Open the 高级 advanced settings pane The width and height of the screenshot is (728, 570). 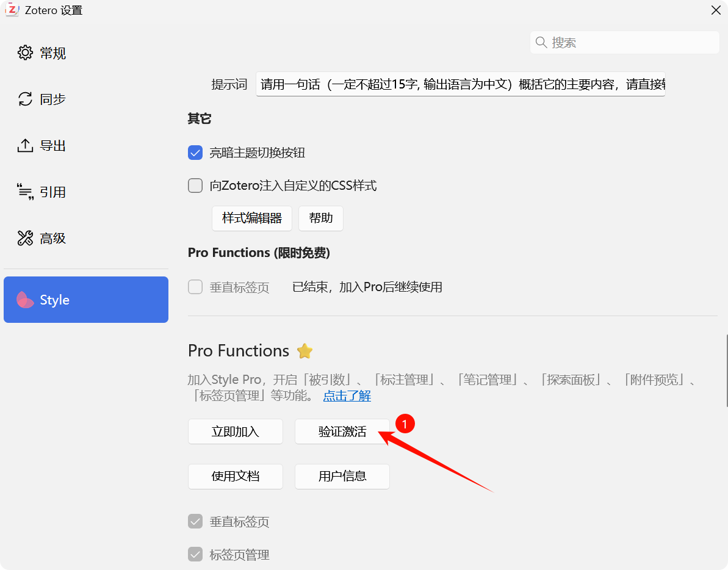[86, 238]
